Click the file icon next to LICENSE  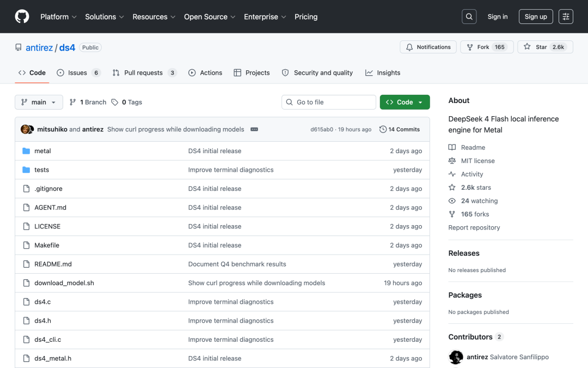point(26,226)
